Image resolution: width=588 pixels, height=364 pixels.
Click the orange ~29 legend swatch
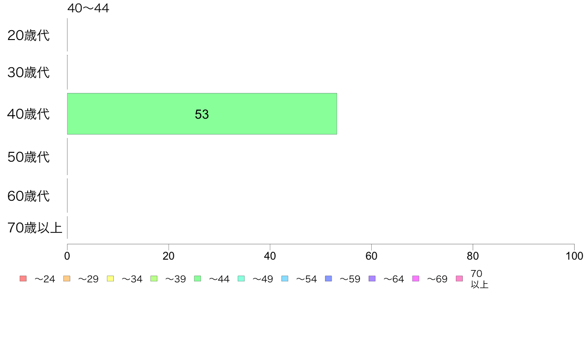[x=67, y=278]
